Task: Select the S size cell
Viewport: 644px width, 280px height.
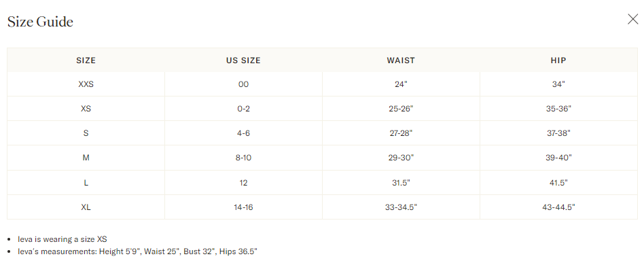Action: (86, 133)
